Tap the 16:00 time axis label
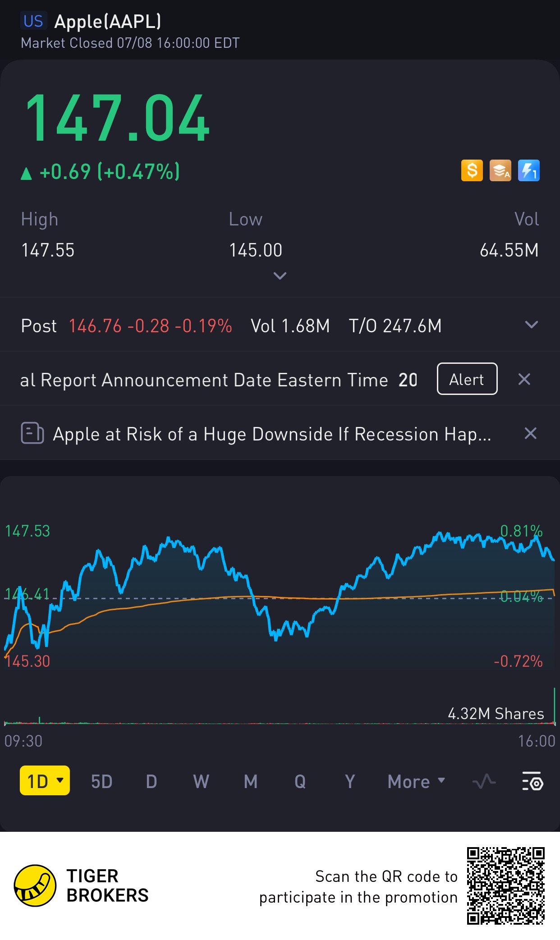The image size is (560, 940). coord(537,741)
